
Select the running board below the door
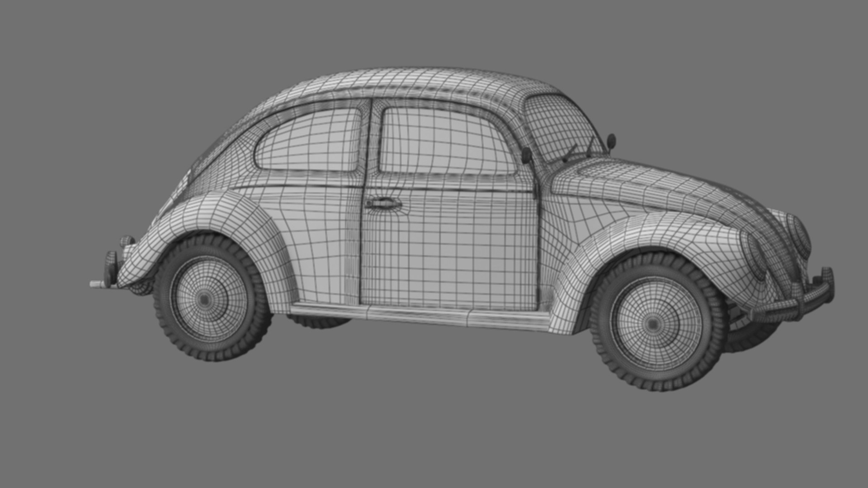420,316
